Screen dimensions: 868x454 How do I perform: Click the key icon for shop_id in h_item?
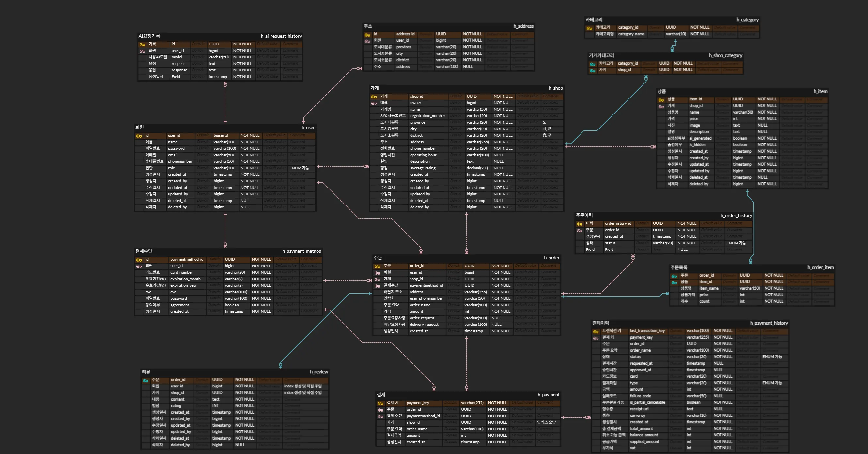tap(661, 106)
